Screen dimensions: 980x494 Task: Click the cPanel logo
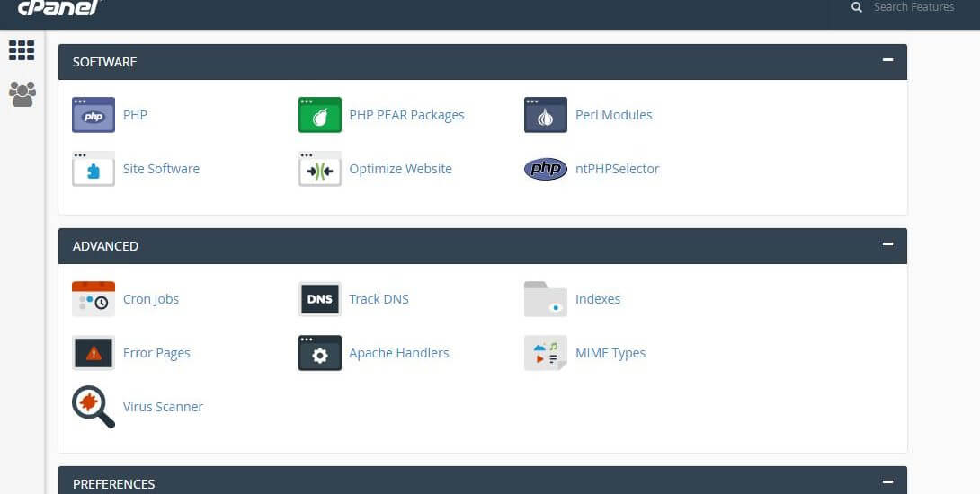pyautogui.click(x=59, y=7)
